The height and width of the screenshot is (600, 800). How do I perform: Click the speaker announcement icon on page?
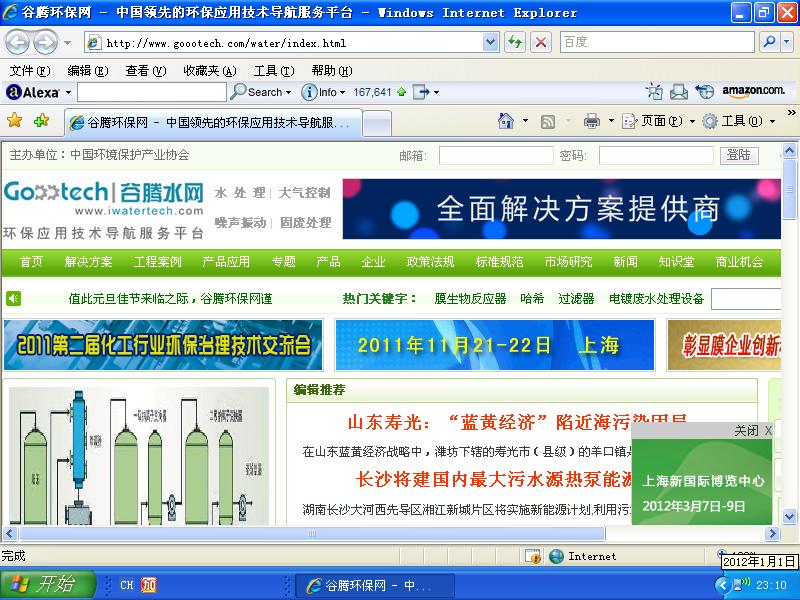14,298
